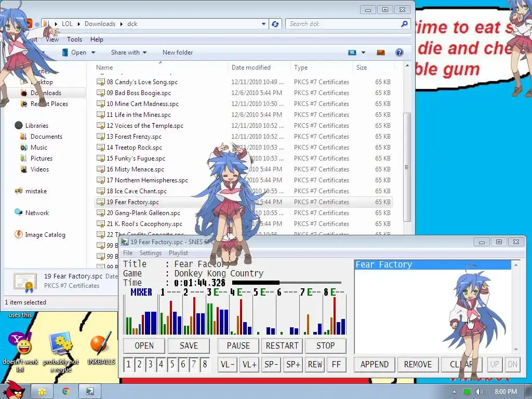Select the 09 Bad Boss Boogie.spc file icon
Viewport: 532px width, 399px height.
point(101,92)
